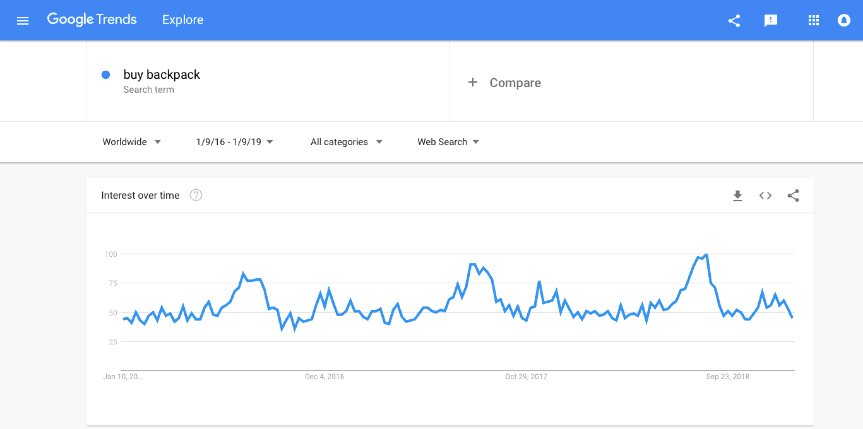Open the Interest over time help icon
Screen dimensions: 863x429
tap(196, 195)
